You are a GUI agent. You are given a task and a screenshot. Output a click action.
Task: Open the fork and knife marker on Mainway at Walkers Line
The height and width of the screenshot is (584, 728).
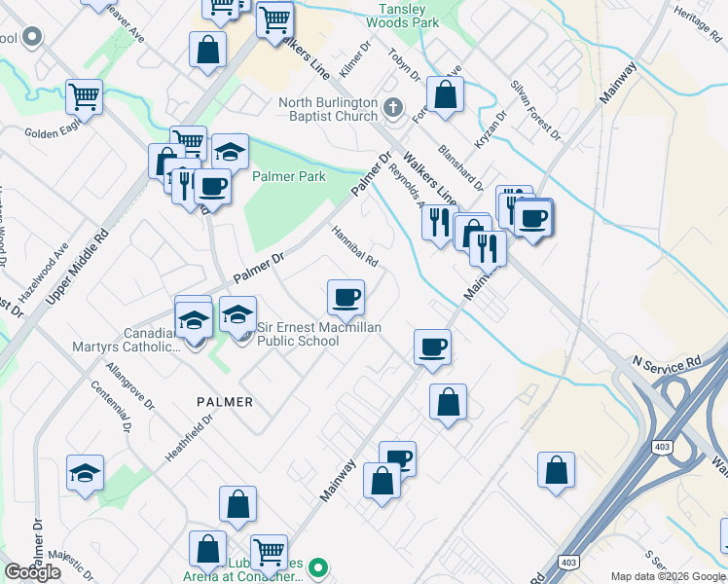(488, 249)
